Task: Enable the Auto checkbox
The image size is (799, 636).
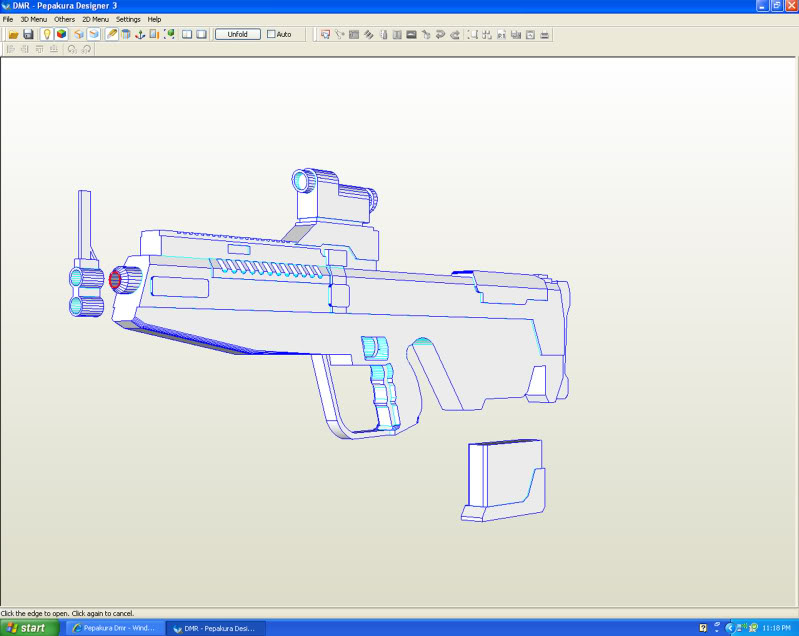Action: tap(271, 34)
